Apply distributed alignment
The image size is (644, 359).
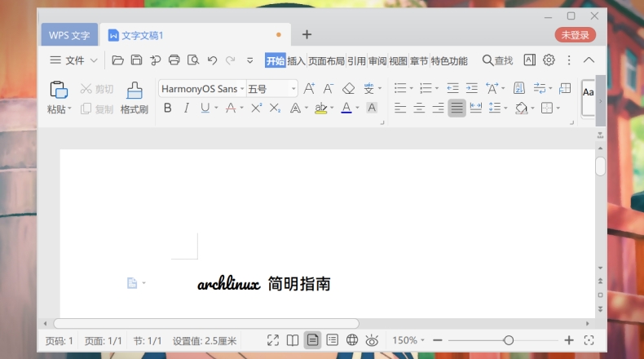(475, 109)
